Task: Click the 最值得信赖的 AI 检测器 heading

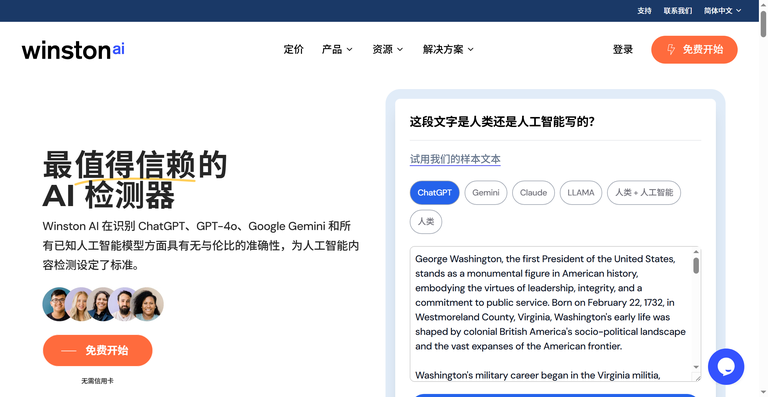Action: click(x=135, y=180)
